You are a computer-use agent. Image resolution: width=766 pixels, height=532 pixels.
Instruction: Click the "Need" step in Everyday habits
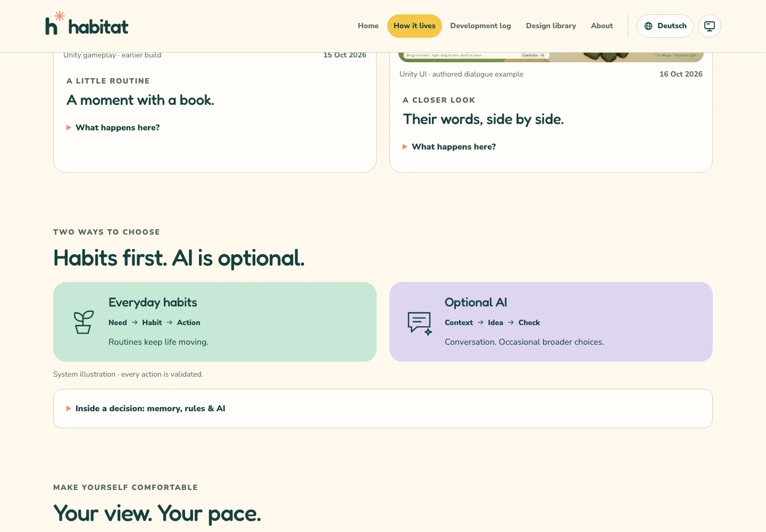[118, 322]
